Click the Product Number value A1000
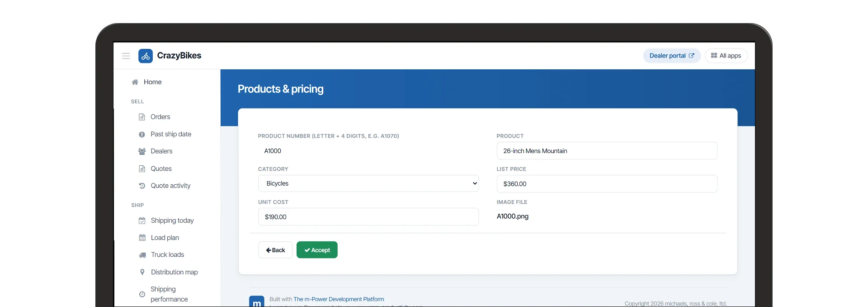 [x=273, y=151]
